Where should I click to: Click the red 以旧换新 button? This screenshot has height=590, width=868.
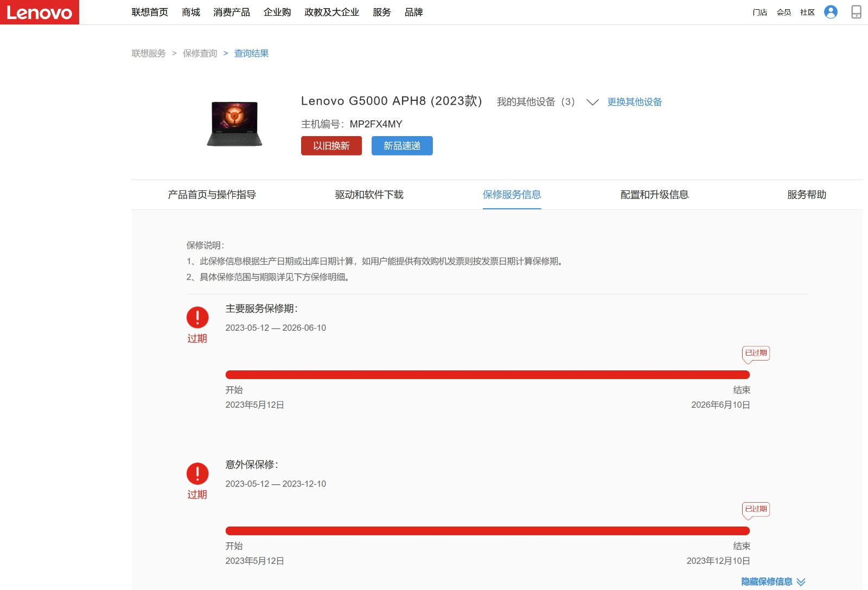point(331,146)
